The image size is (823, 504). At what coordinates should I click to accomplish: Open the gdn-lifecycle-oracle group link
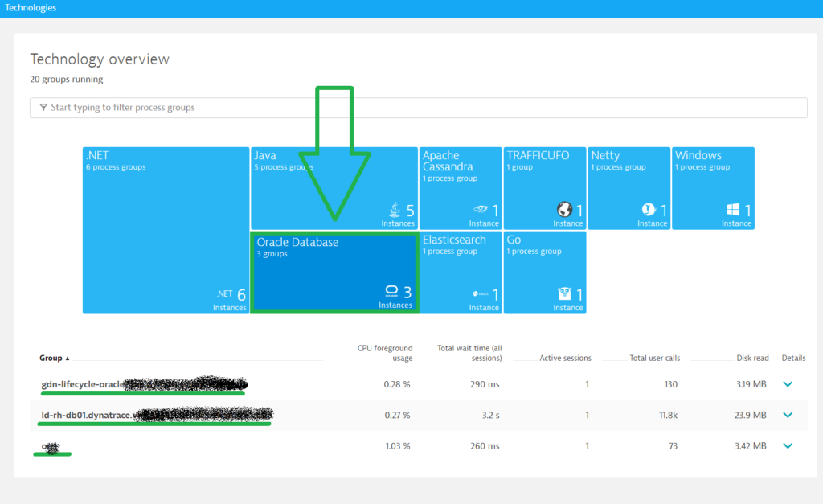point(143,384)
